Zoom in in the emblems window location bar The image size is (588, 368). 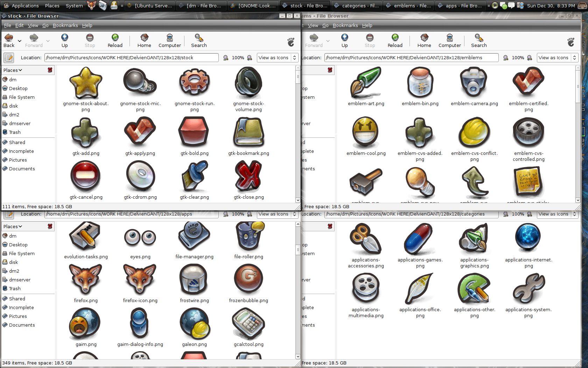530,57
